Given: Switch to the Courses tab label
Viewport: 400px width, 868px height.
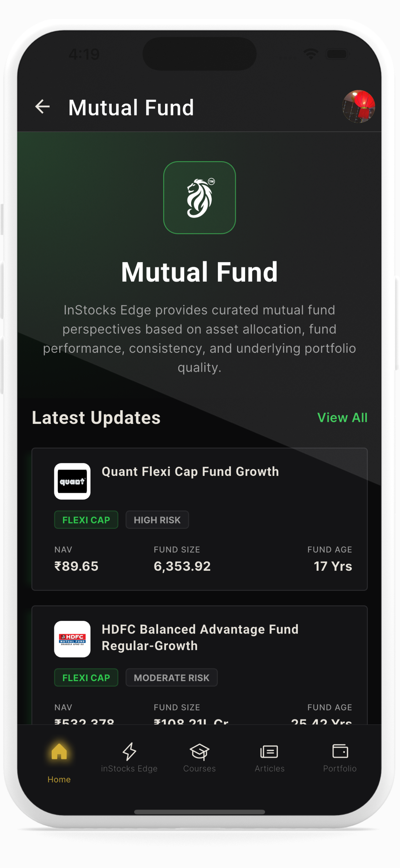Looking at the screenshot, I should [199, 769].
